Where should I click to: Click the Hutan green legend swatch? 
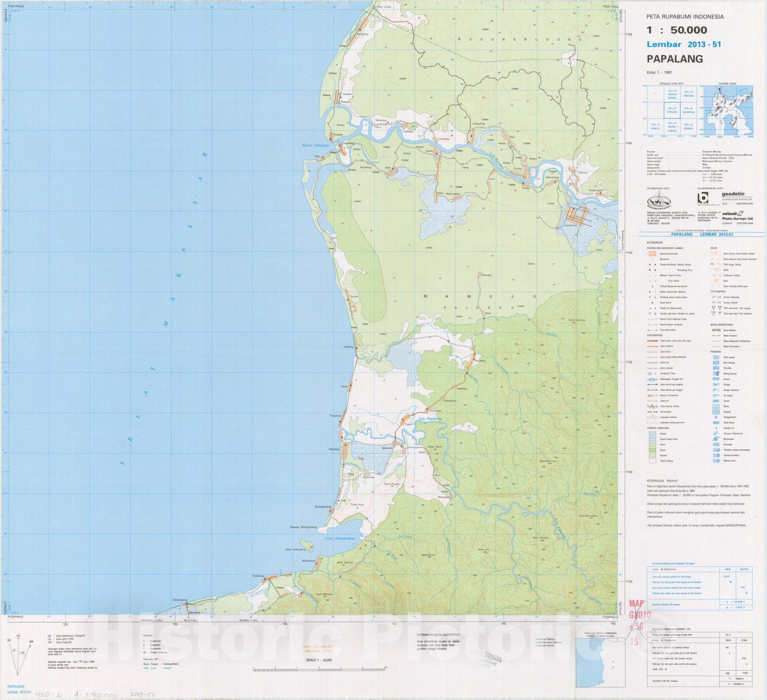(x=651, y=450)
